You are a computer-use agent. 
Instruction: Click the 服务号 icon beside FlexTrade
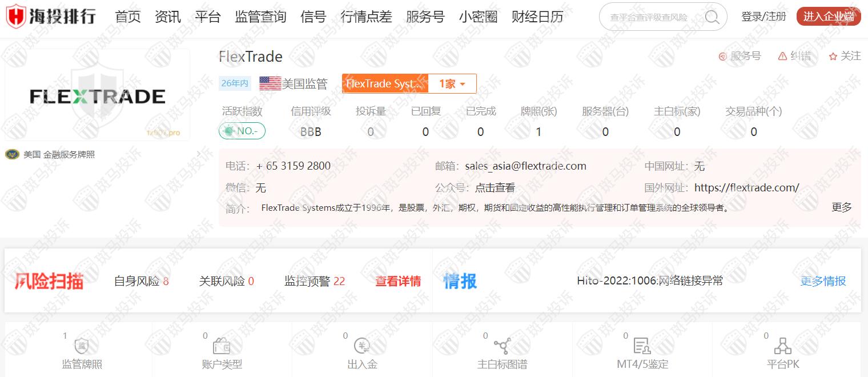[722, 56]
